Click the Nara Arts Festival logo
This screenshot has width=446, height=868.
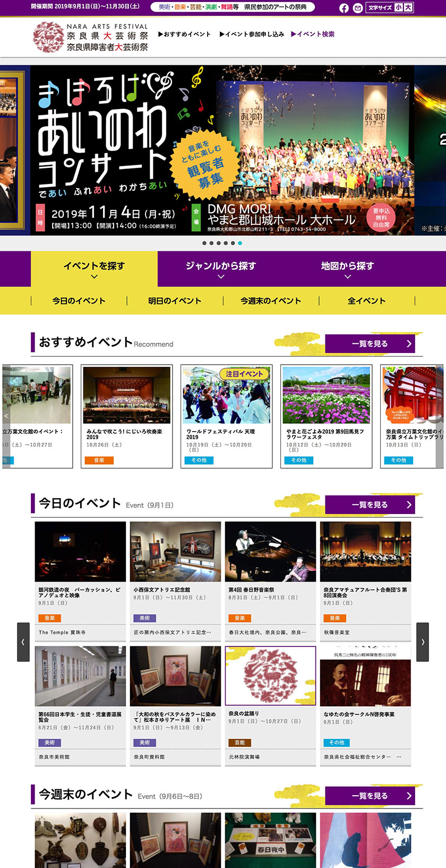click(x=90, y=37)
